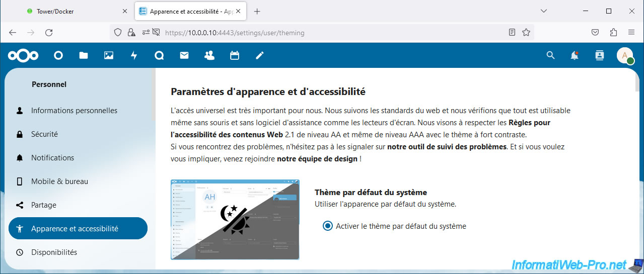Image resolution: width=644 pixels, height=274 pixels.
Task: Select the system default theme radio button
Action: (328, 226)
